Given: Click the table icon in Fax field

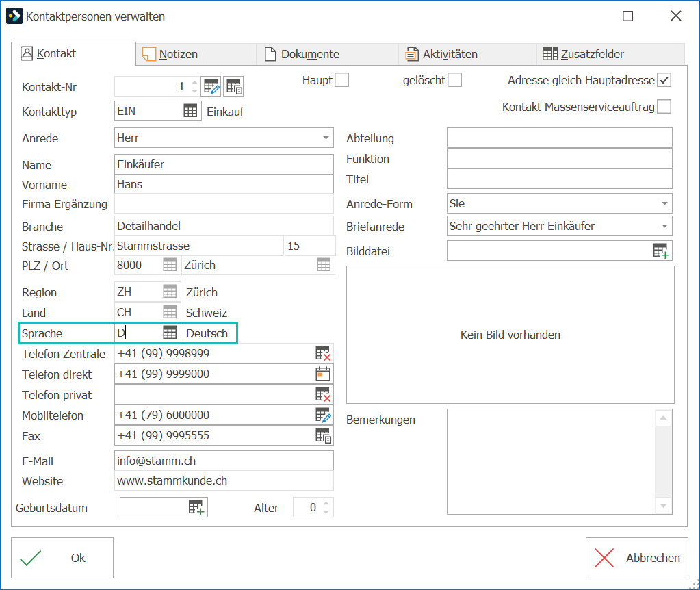Looking at the screenshot, I should click(x=323, y=435).
